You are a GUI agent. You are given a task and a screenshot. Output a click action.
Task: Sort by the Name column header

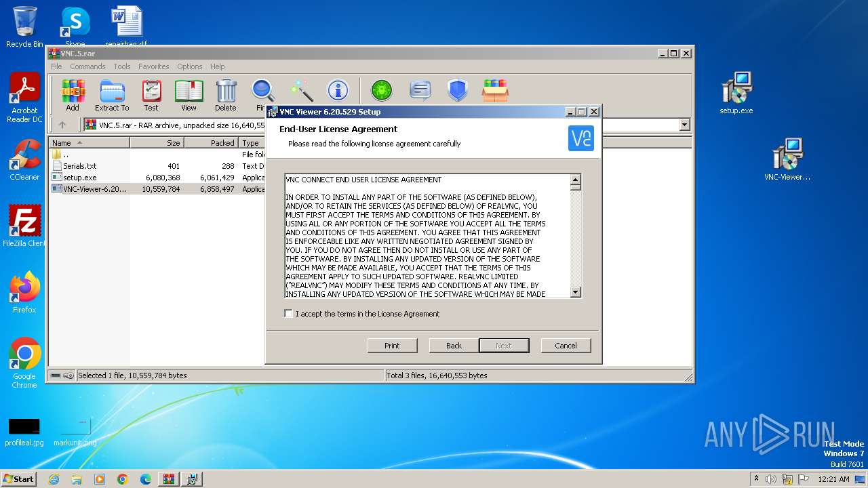coord(89,143)
